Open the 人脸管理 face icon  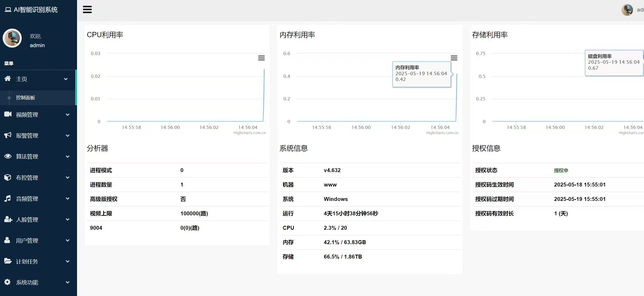[8, 220]
